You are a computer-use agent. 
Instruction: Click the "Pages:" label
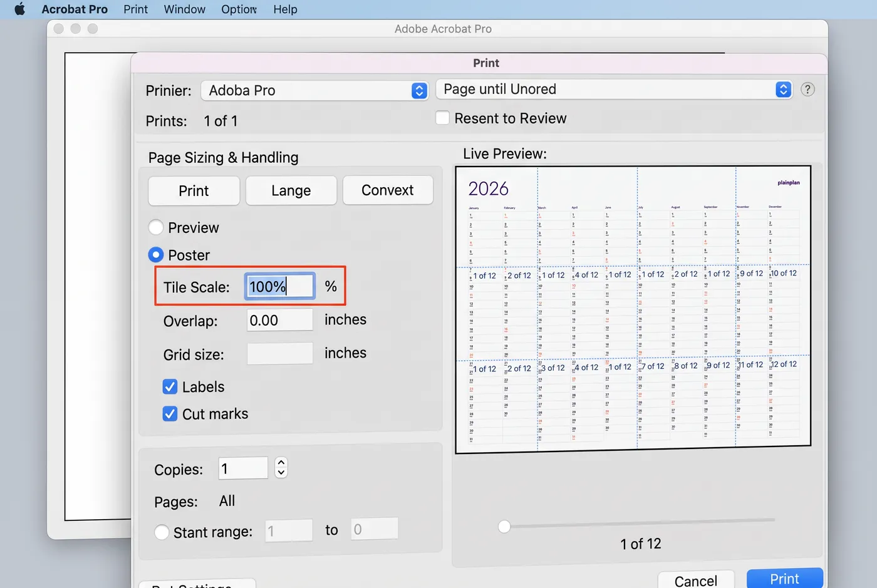pyautogui.click(x=176, y=502)
